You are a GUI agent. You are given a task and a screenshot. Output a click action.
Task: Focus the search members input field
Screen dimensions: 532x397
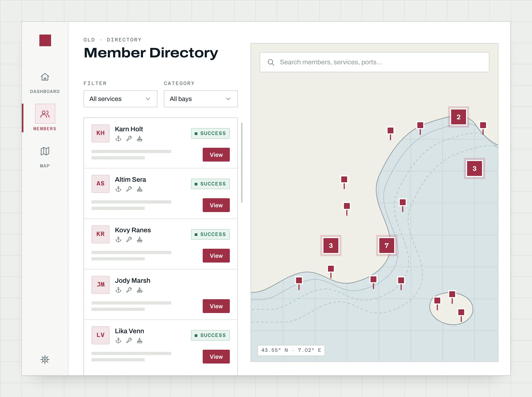375,62
